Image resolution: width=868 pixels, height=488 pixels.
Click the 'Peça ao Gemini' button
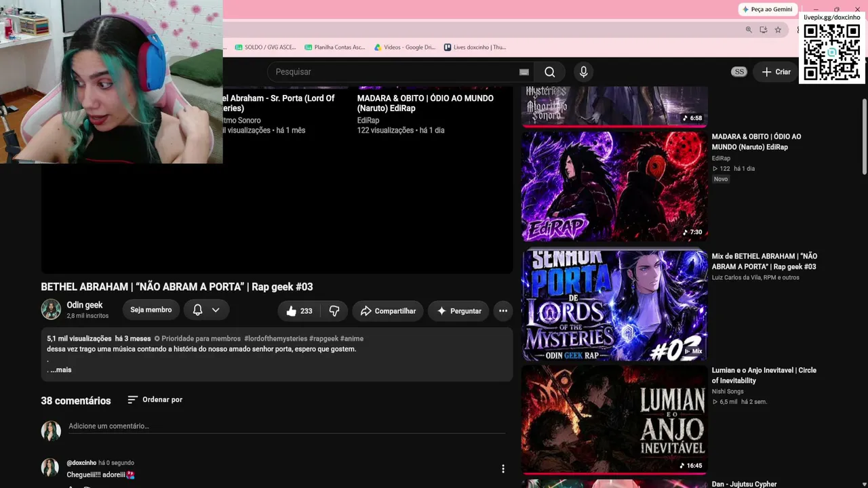click(x=768, y=9)
